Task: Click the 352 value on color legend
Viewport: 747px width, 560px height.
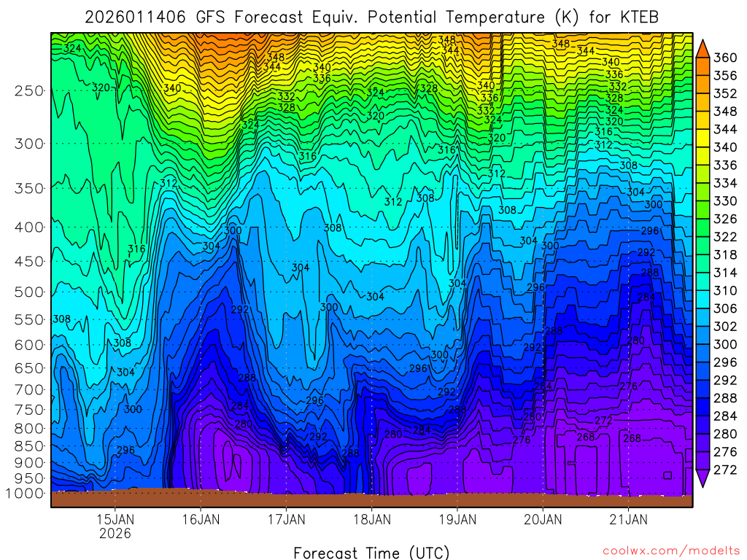Action: point(725,93)
